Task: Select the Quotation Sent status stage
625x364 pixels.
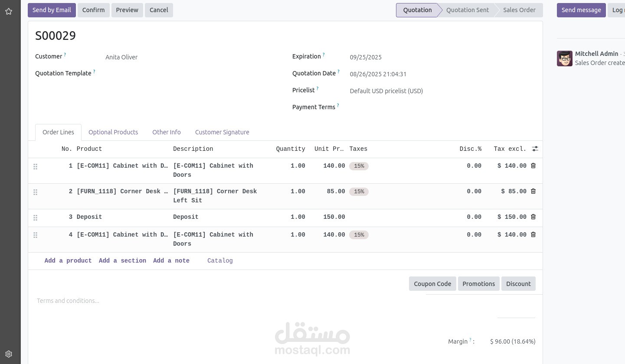Action: (x=467, y=10)
